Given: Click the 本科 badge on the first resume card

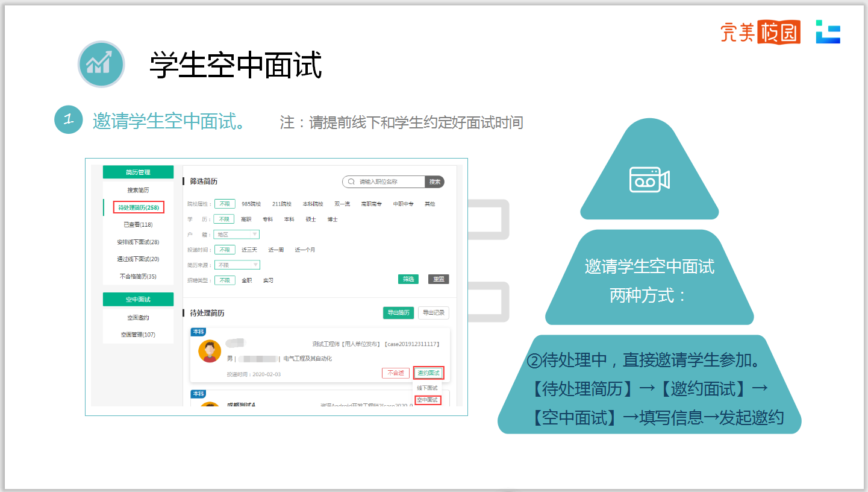Looking at the screenshot, I should pos(198,332).
